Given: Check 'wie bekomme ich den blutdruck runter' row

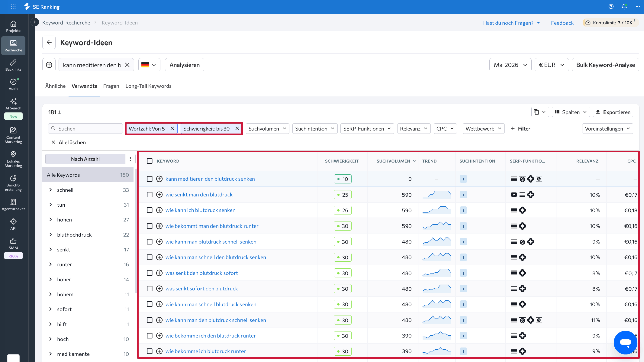Looking at the screenshot, I should 150,336.
